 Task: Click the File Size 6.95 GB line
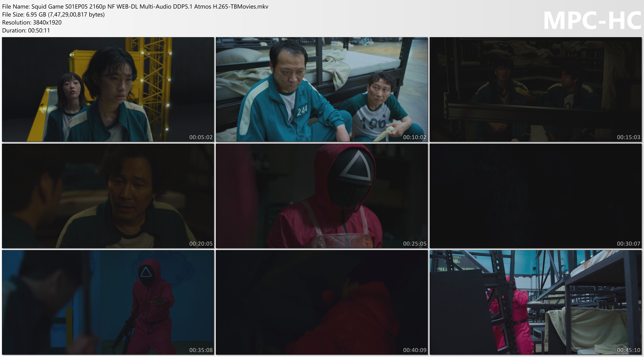[53, 14]
